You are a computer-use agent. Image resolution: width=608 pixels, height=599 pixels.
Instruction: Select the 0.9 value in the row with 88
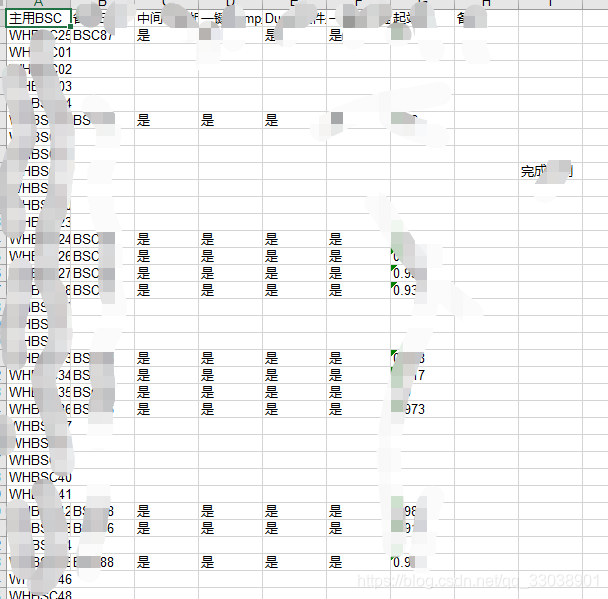point(422,562)
